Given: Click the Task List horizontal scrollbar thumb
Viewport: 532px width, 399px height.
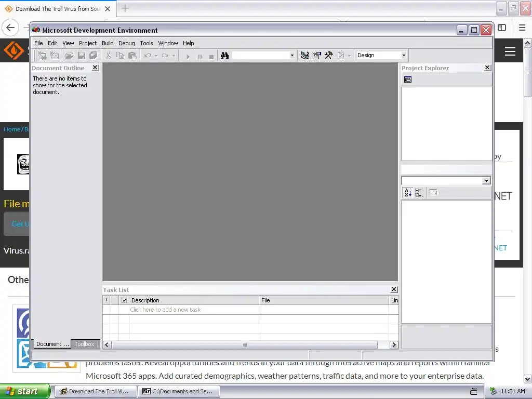Looking at the screenshot, I should (x=245, y=345).
